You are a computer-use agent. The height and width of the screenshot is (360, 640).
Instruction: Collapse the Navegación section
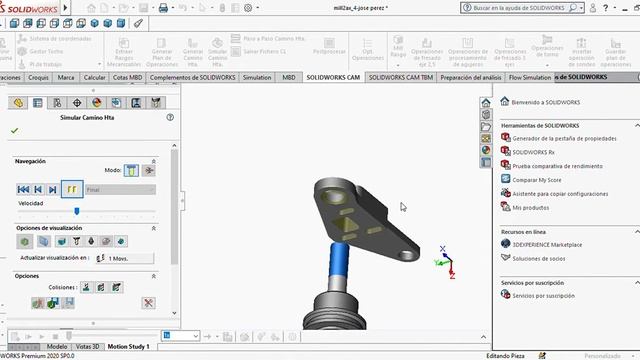[154, 161]
